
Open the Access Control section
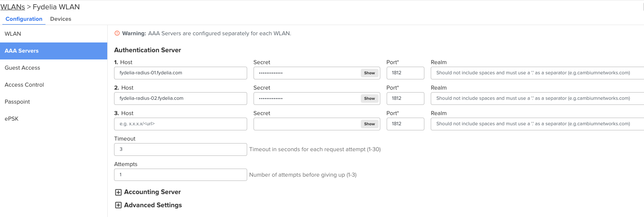(24, 85)
